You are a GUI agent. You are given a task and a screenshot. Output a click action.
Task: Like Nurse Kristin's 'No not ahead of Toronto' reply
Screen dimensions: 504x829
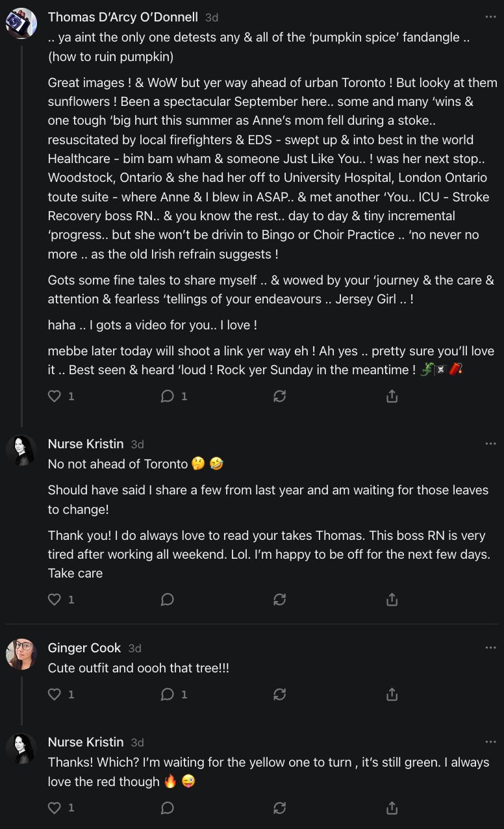tap(55, 600)
